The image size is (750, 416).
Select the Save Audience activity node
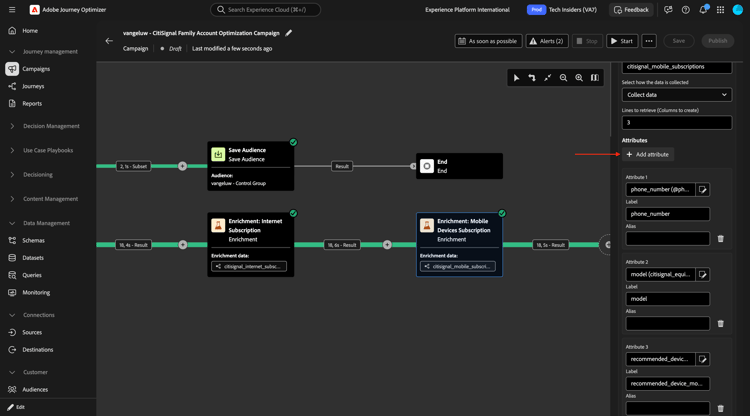coord(251,166)
